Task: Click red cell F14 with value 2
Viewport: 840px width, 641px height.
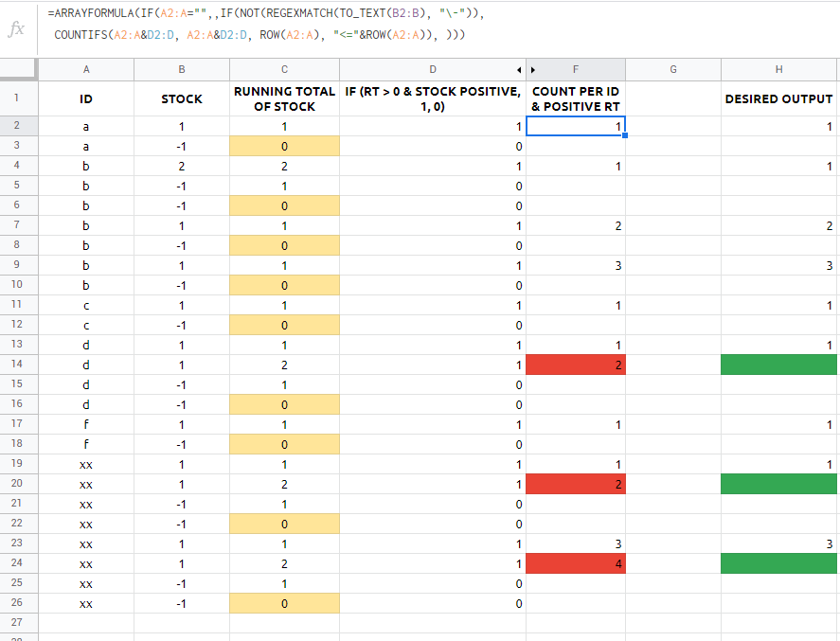Action: (x=576, y=365)
